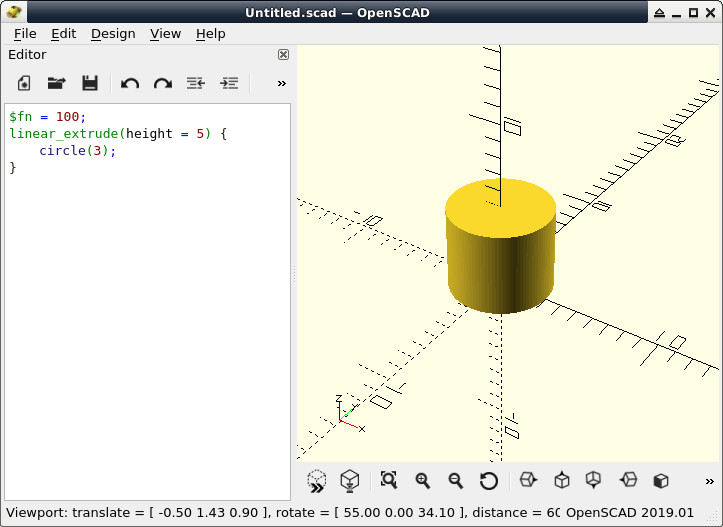Click on the circle(3) code line
The width and height of the screenshot is (723, 527).
(77, 151)
